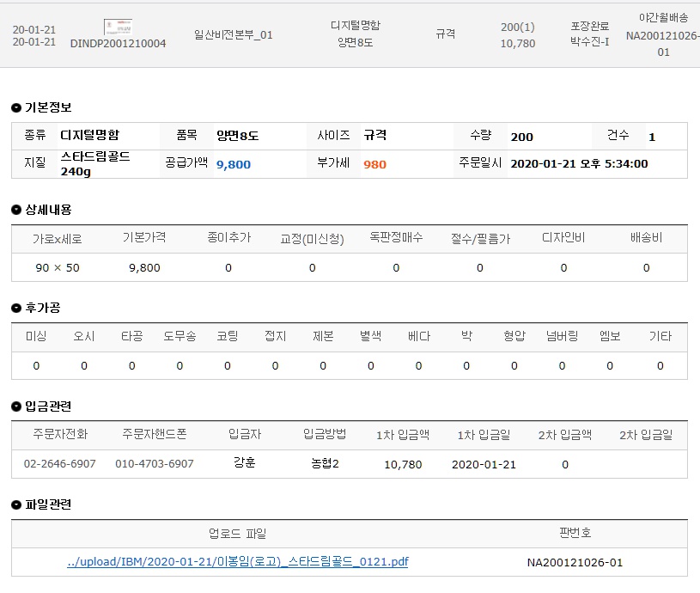
Task: Select the orderer phone number 02-2646-6907
Action: 60,464
